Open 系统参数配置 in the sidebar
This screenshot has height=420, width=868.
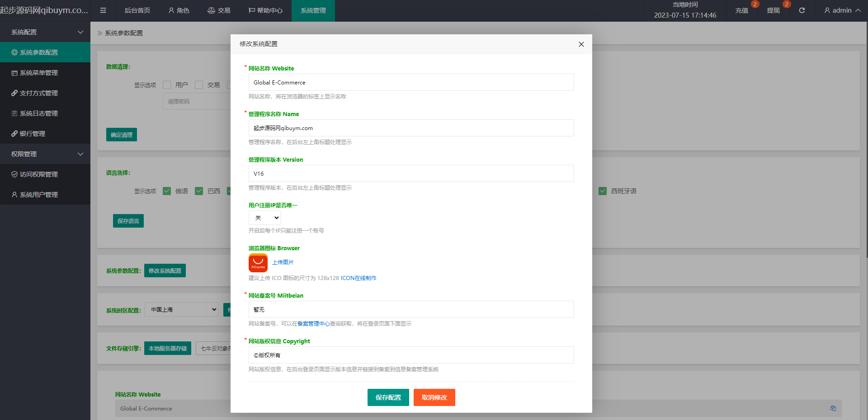39,52
